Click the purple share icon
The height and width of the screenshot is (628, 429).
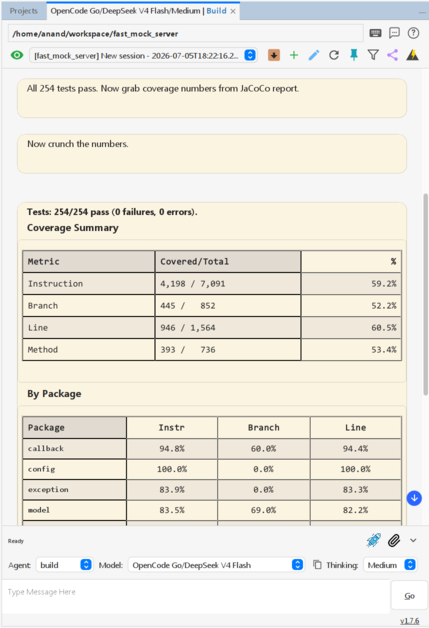pyautogui.click(x=393, y=55)
